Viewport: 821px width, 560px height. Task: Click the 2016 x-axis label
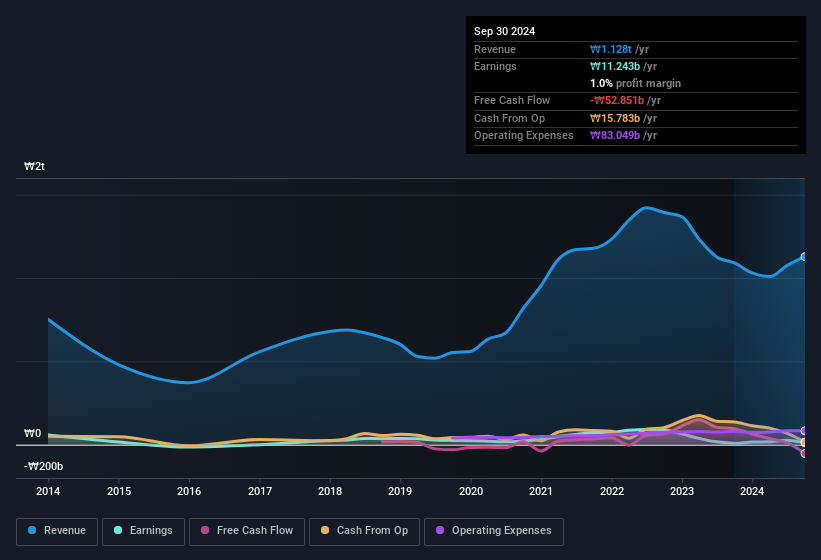pos(189,491)
